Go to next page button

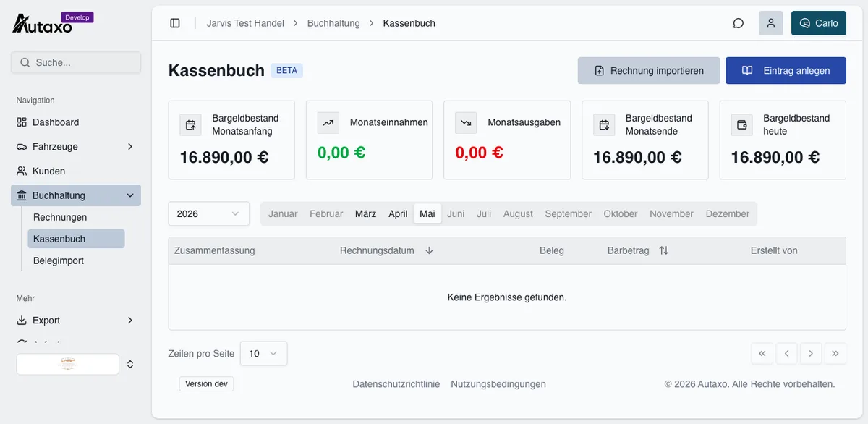(x=811, y=353)
